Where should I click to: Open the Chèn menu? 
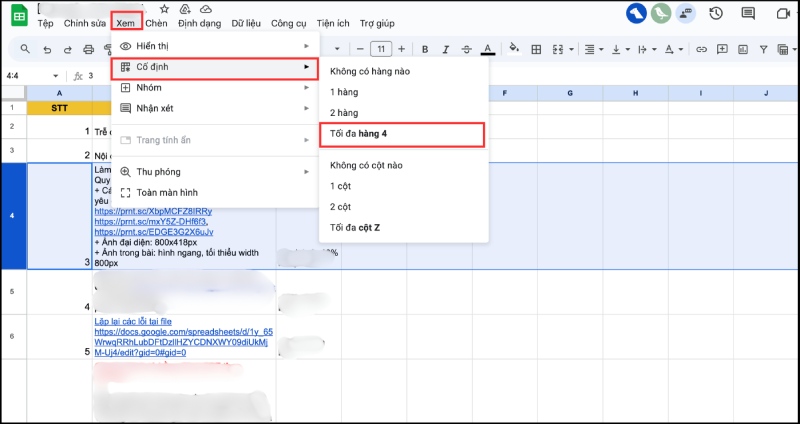click(x=156, y=23)
